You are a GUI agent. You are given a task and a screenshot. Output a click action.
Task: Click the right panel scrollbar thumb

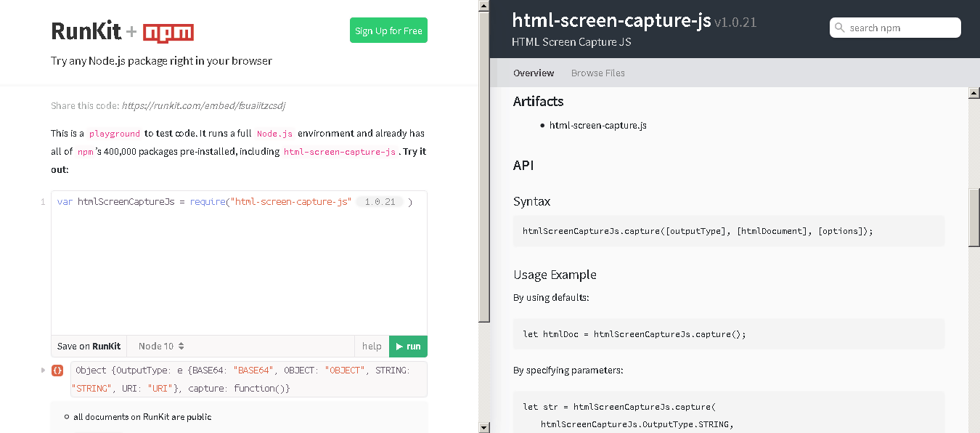point(974,218)
